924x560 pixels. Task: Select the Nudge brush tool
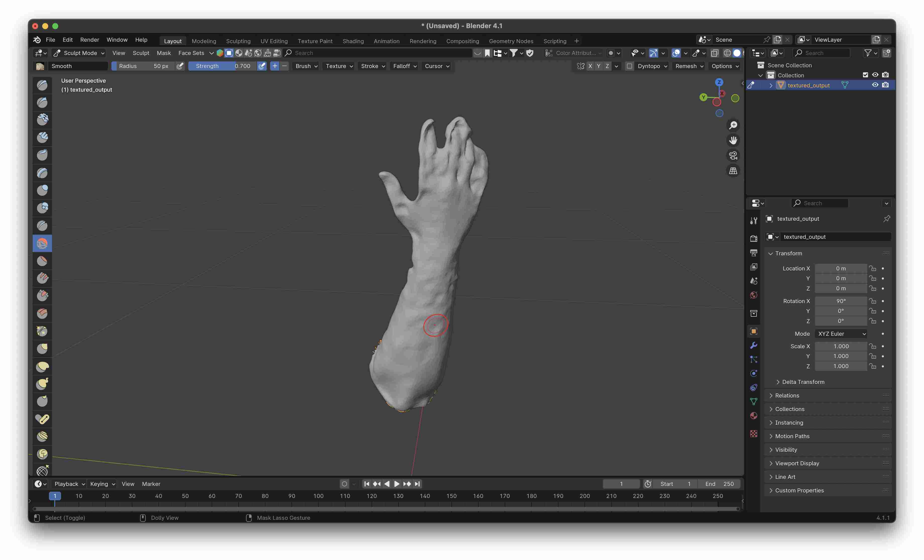pos(42,436)
